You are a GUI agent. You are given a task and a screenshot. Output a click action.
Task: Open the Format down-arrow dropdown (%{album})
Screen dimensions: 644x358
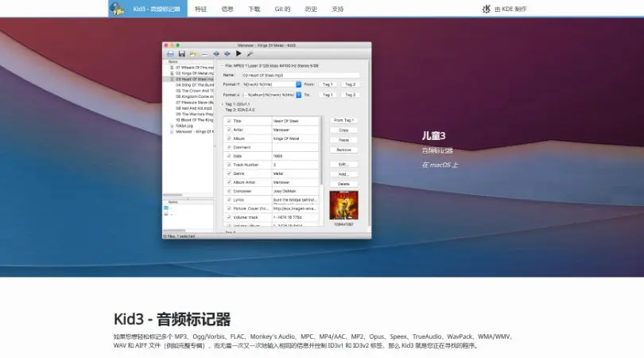pos(299,95)
